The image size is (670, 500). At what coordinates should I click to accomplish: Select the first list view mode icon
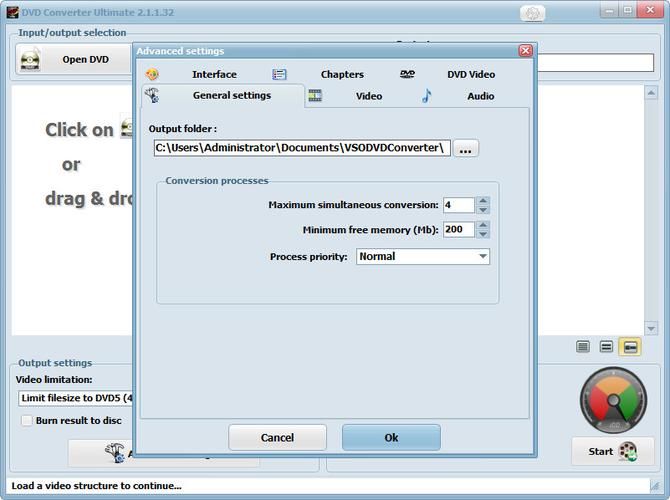583,347
